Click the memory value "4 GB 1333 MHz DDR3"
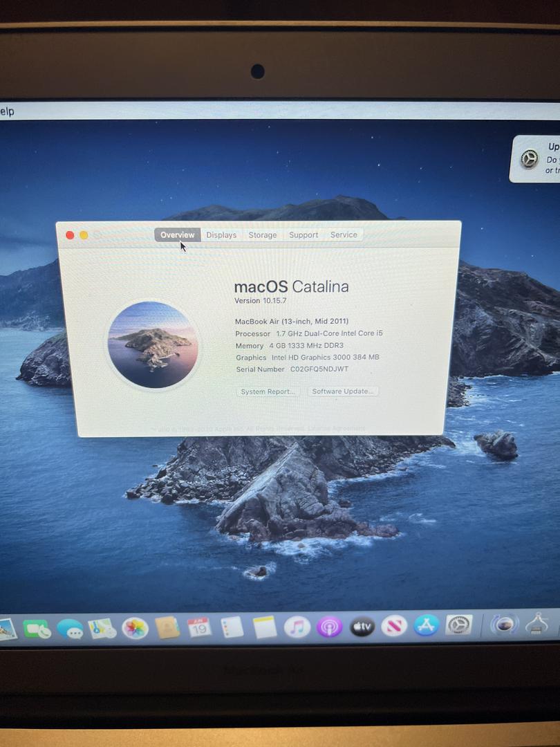Screen dimensions: 560x747 tap(306, 345)
